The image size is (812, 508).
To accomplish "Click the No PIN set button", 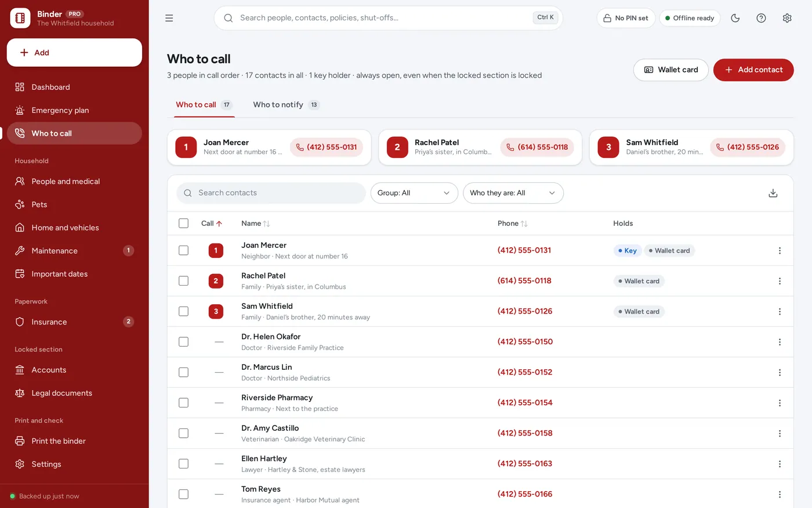I will point(626,18).
